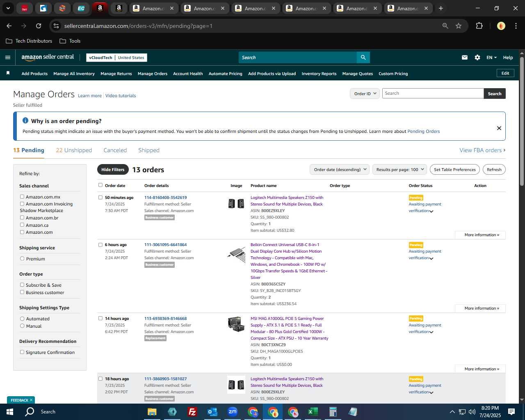Click the Refresh button

494,169
